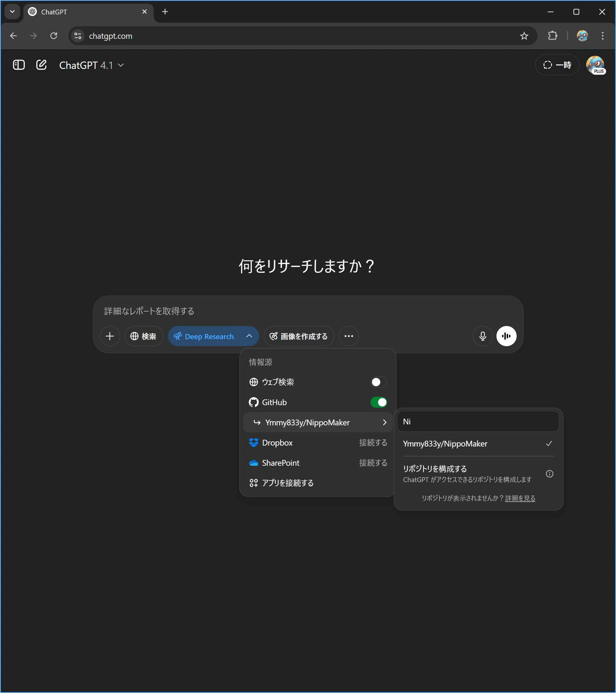Open the three-dot more tools button
Screen dimensions: 616x693
click(348, 336)
